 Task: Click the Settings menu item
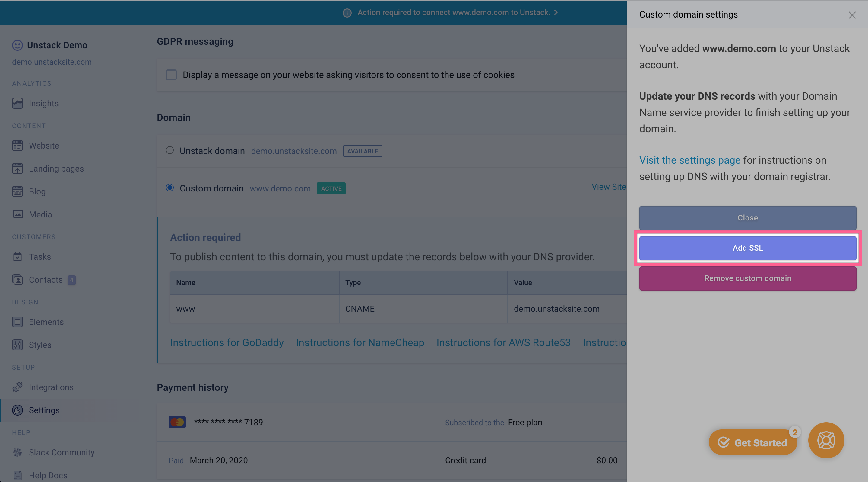coord(44,410)
